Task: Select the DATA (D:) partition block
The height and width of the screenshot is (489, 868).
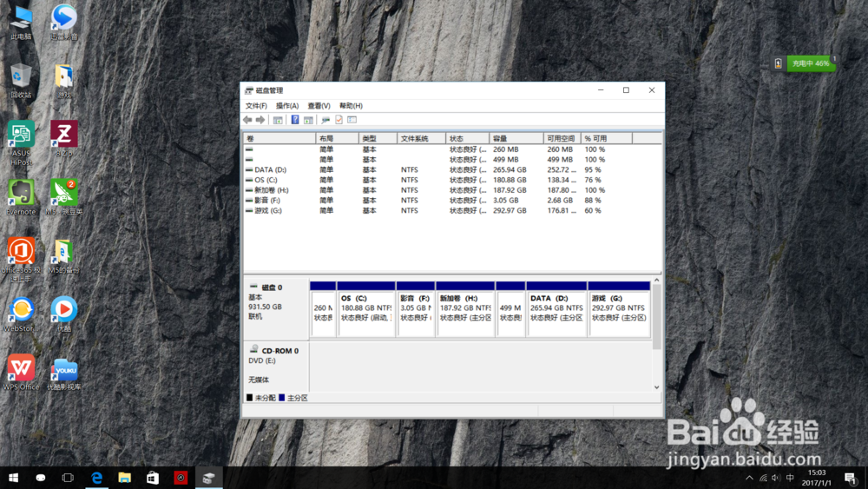Action: pyautogui.click(x=556, y=308)
